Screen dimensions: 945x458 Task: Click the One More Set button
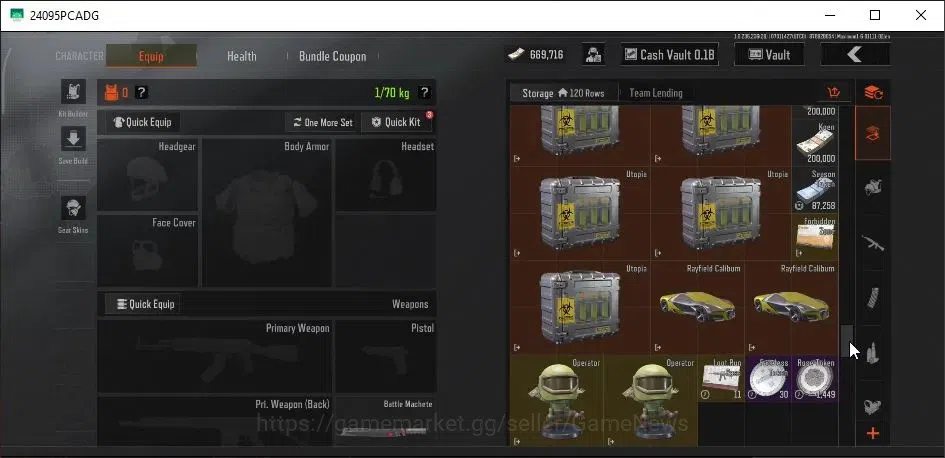click(322, 122)
